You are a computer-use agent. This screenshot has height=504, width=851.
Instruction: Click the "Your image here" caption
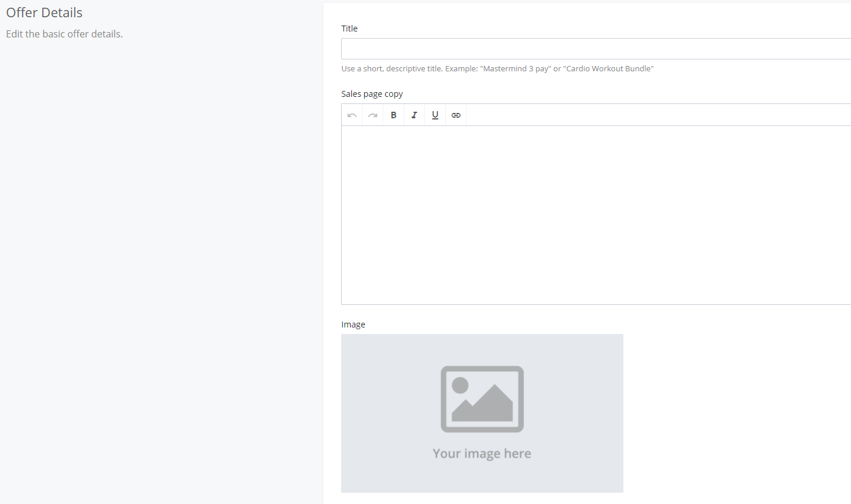(x=482, y=453)
